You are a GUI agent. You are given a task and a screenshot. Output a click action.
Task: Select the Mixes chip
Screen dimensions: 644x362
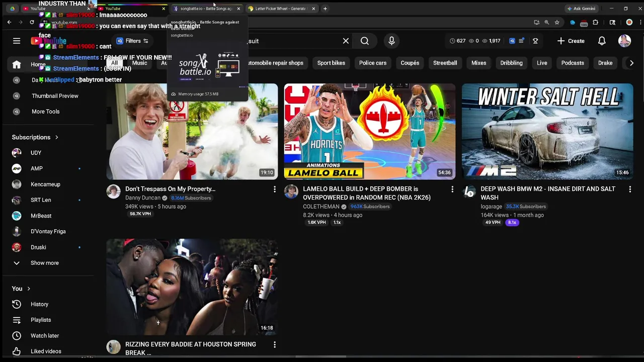coord(478,63)
